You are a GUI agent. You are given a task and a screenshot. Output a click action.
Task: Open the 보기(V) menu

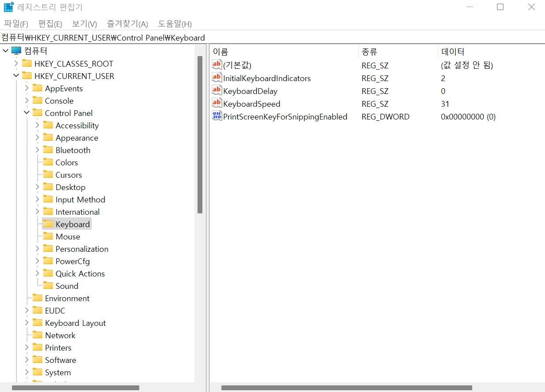84,24
